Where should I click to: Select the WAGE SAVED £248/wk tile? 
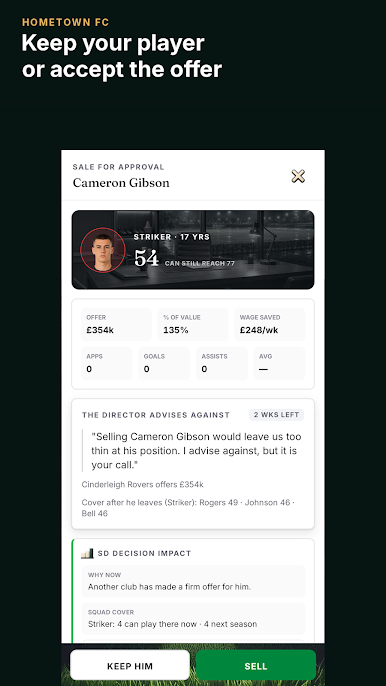(269, 324)
